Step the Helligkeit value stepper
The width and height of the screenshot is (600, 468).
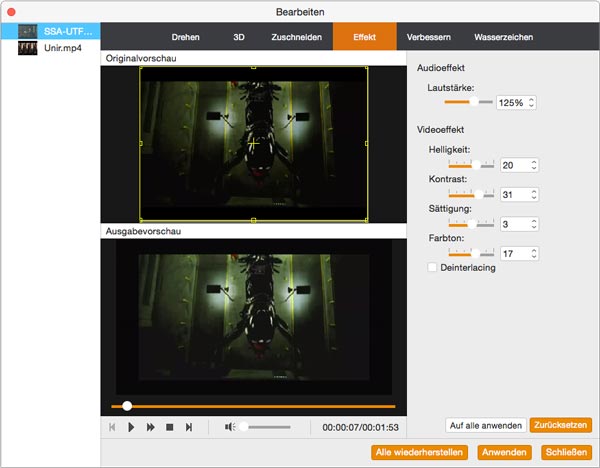coord(534,165)
